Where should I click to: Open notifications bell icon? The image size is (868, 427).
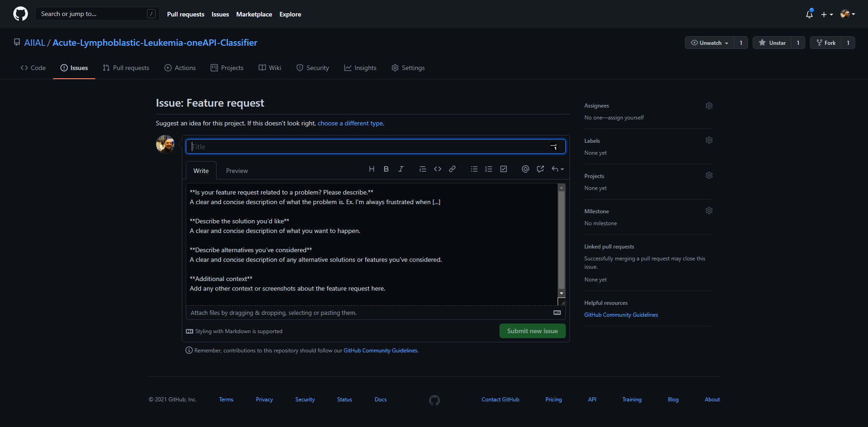click(x=809, y=14)
